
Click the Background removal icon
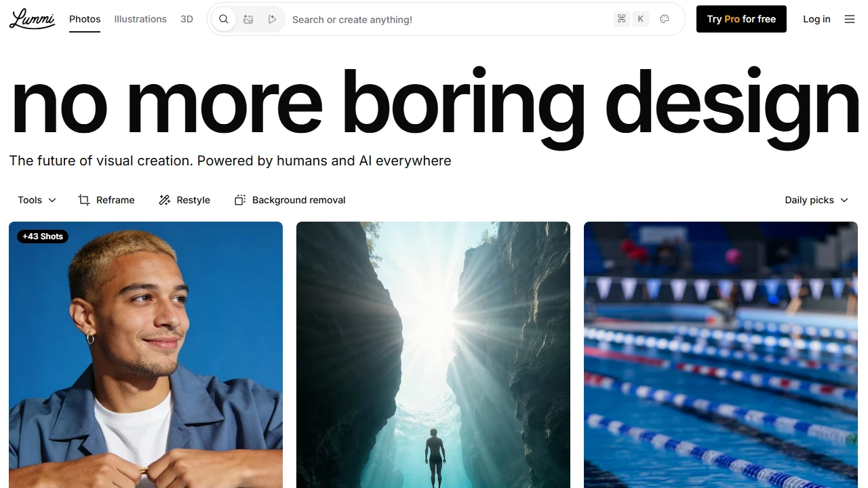240,200
